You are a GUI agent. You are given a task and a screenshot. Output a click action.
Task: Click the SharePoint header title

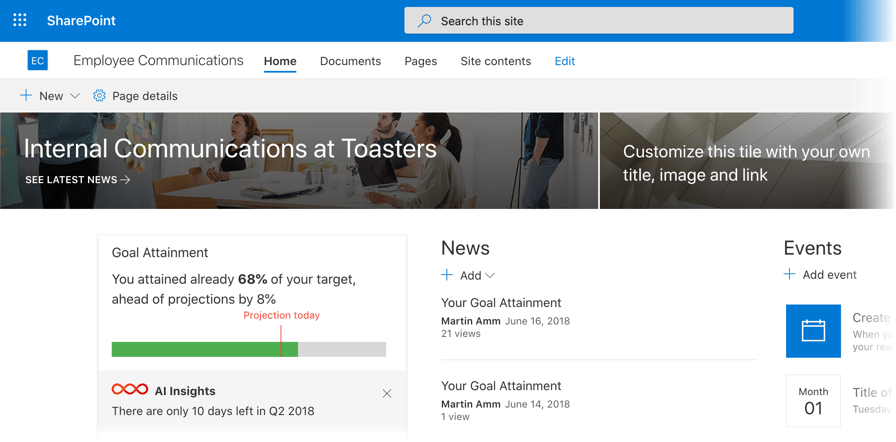pos(81,21)
